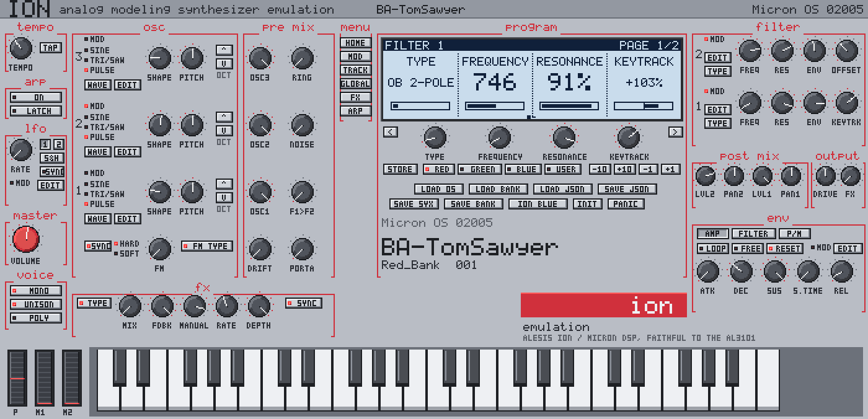Raise oscillator 3 octave with up arrow
Image resolution: width=868 pixels, height=419 pixels.
click(x=224, y=50)
